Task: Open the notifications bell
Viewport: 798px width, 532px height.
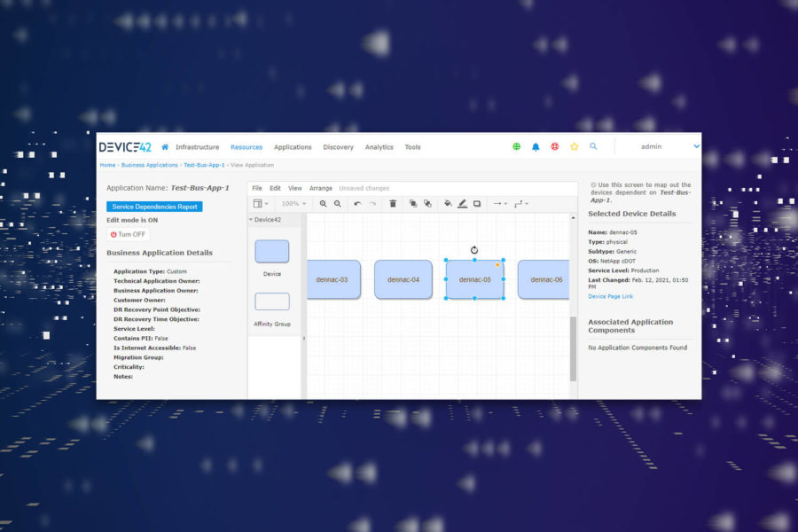Action: [x=536, y=146]
